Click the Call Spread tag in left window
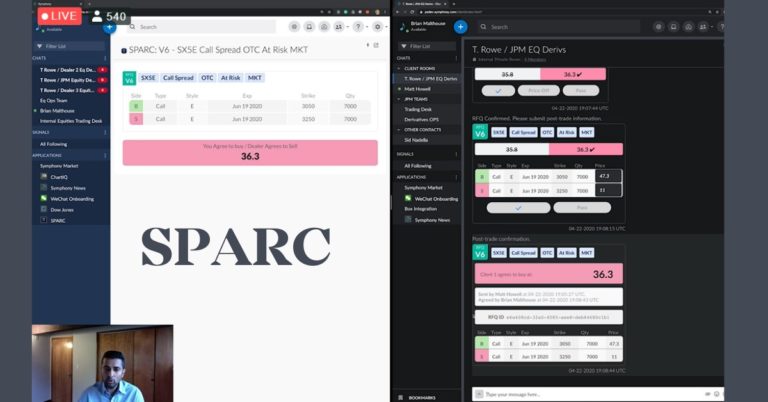This screenshot has width=768, height=402. 178,78
